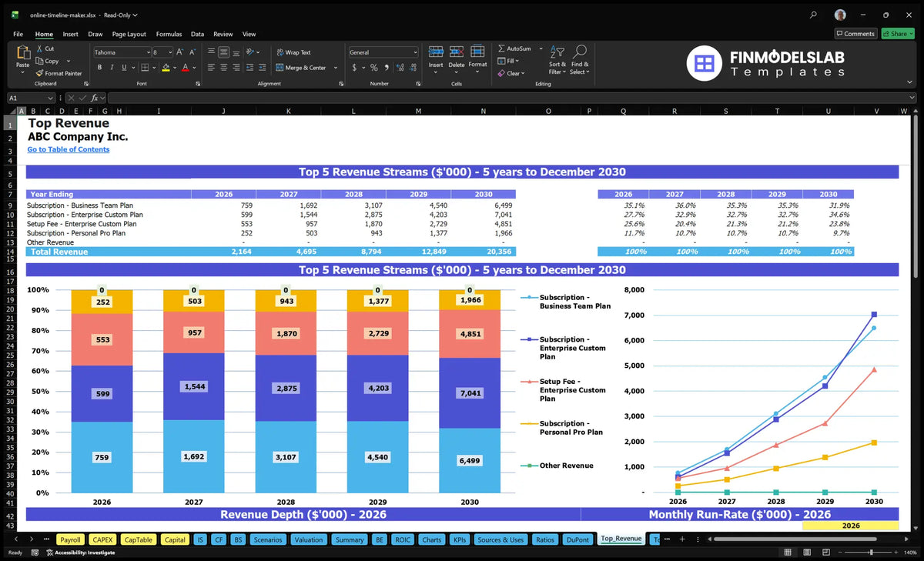
Task: Click the zoom slider in status bar
Action: [871, 553]
